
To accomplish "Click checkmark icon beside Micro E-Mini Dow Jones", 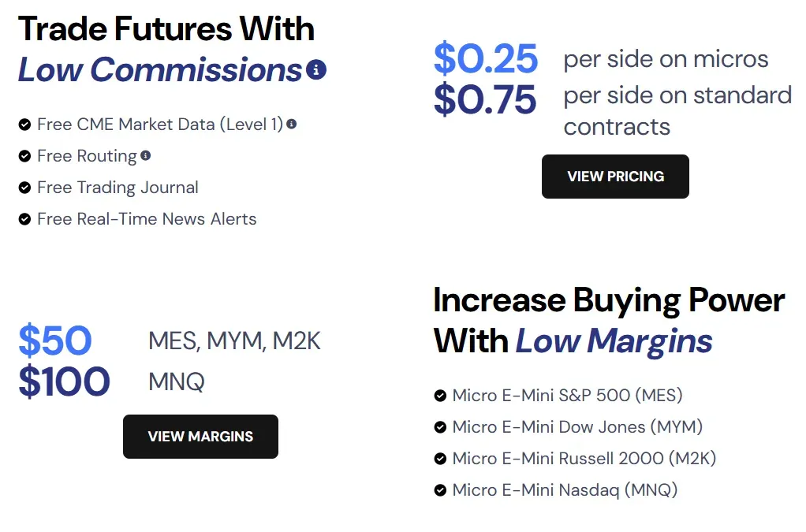I will tap(440, 427).
